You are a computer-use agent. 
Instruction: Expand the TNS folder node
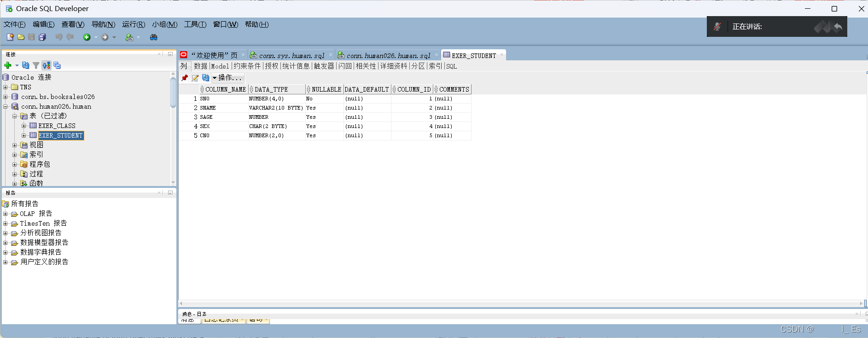(6, 87)
